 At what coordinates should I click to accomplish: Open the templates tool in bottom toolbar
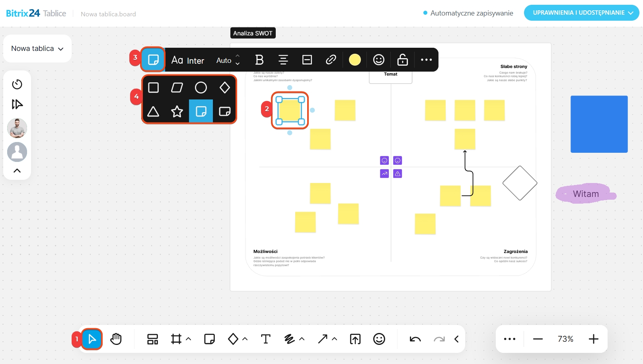(152, 339)
